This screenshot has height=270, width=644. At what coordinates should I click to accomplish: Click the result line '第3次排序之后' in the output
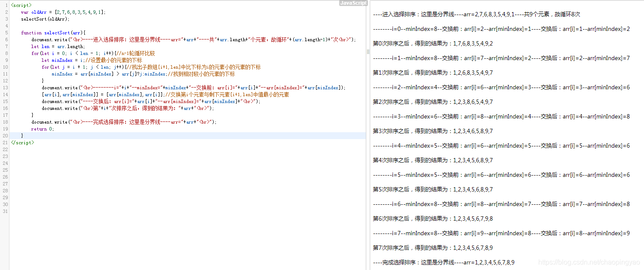point(433,131)
